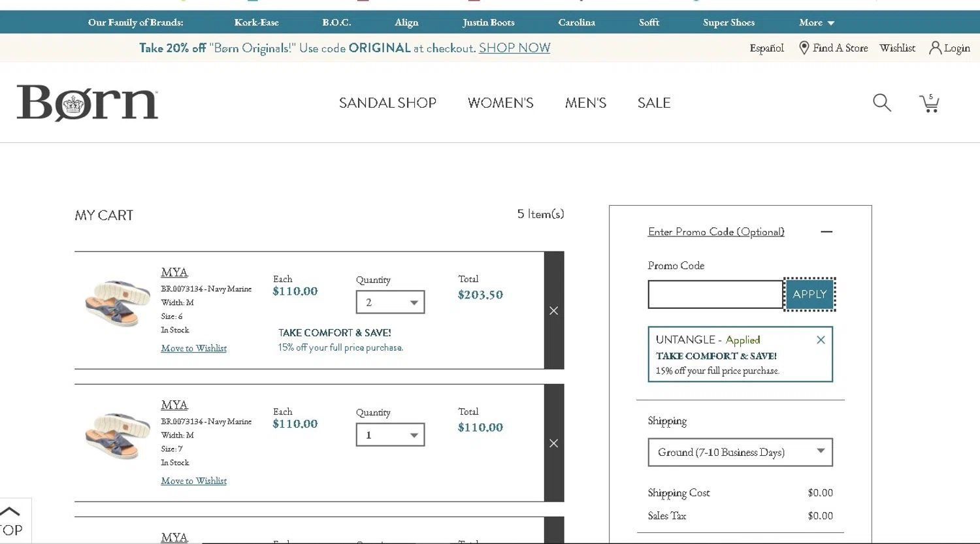Viewport: 980px width, 544px height.
Task: Open the shopping cart icon
Action: (x=929, y=103)
